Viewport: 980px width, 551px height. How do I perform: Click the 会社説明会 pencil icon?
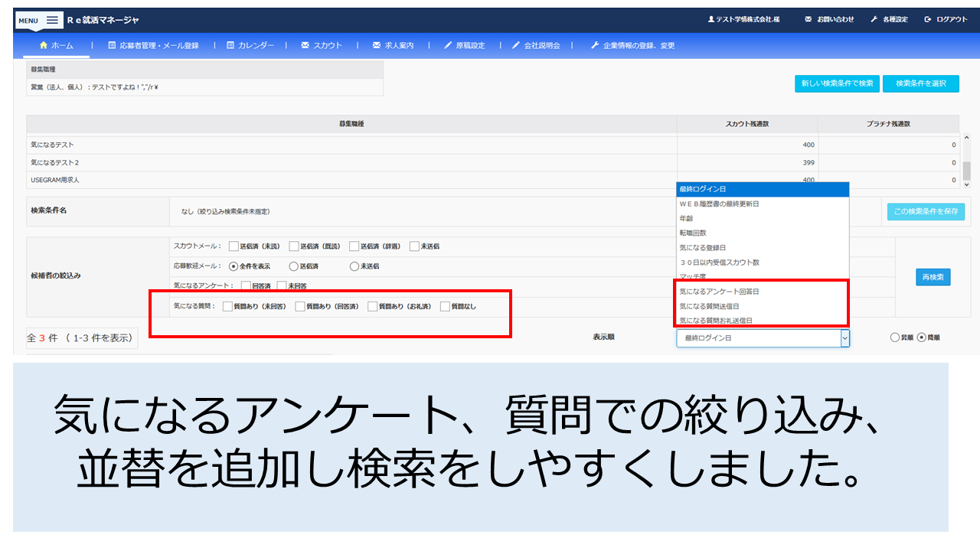516,45
